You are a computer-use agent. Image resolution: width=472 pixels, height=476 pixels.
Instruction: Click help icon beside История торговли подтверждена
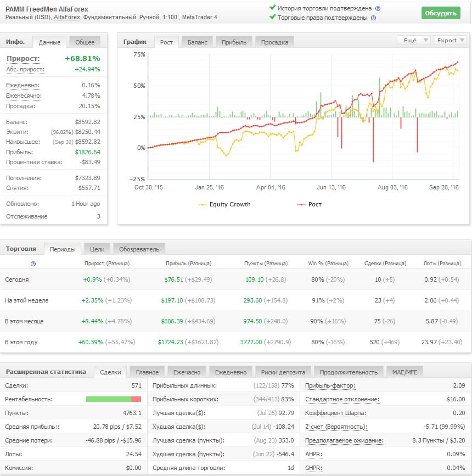[x=378, y=9]
